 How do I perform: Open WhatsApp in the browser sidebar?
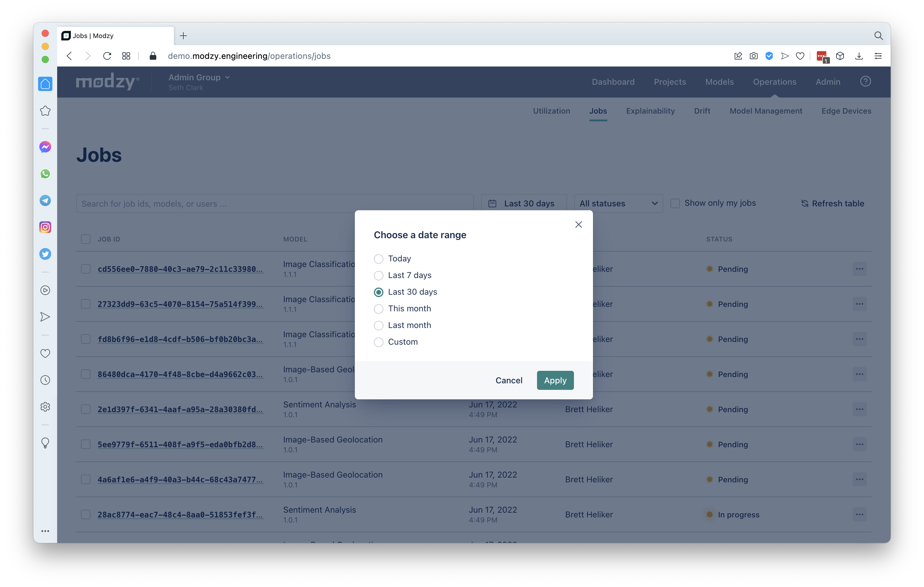tap(45, 174)
